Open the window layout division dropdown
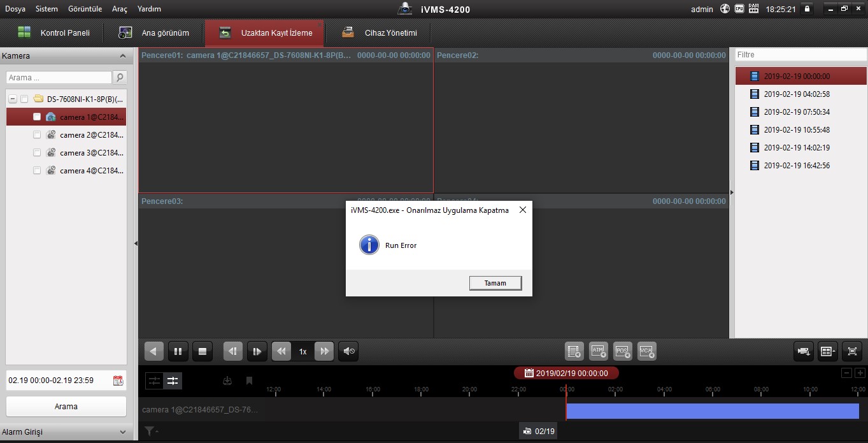This screenshot has width=868, height=443. pos(828,351)
